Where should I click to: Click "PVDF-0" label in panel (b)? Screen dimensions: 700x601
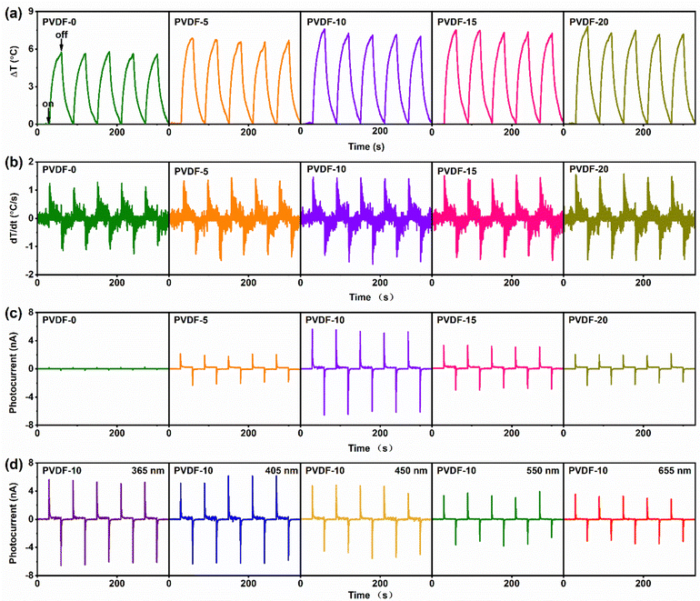(59, 170)
